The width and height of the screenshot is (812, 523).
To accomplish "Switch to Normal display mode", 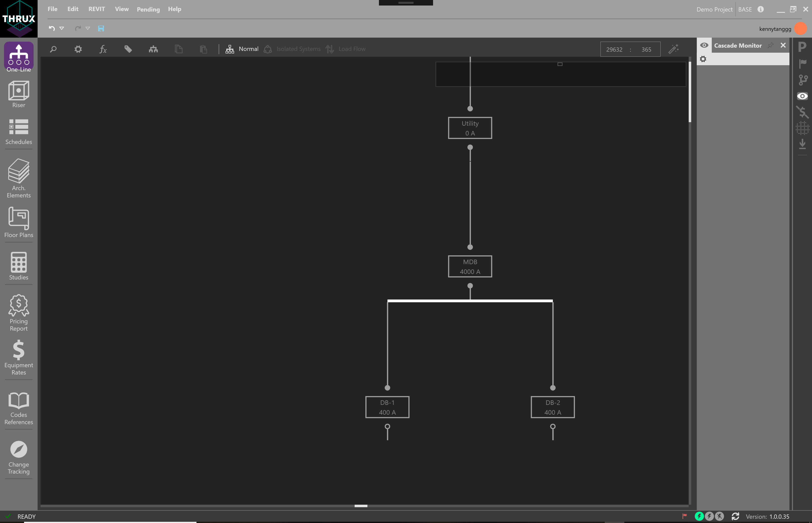I will click(242, 49).
